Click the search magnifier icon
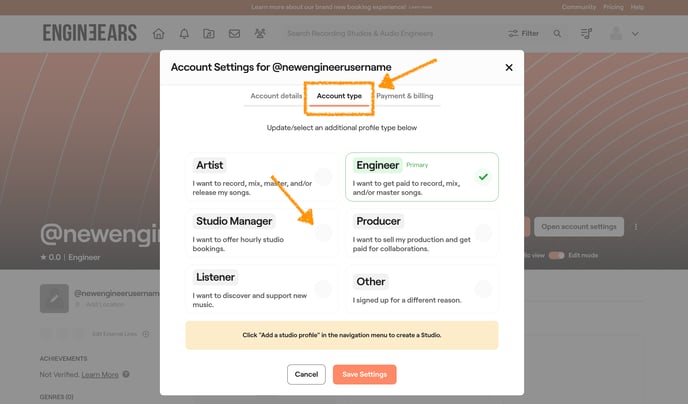The width and height of the screenshot is (688, 404). 558,34
